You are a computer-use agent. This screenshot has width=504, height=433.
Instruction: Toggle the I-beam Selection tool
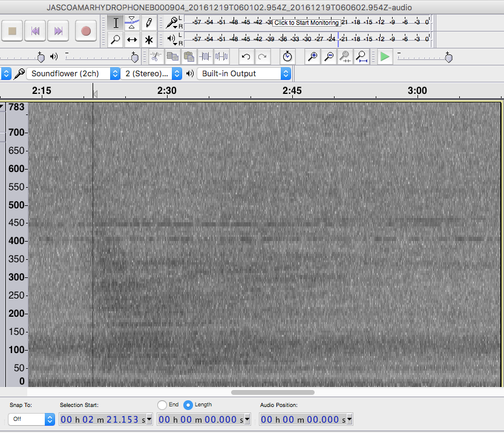point(116,23)
